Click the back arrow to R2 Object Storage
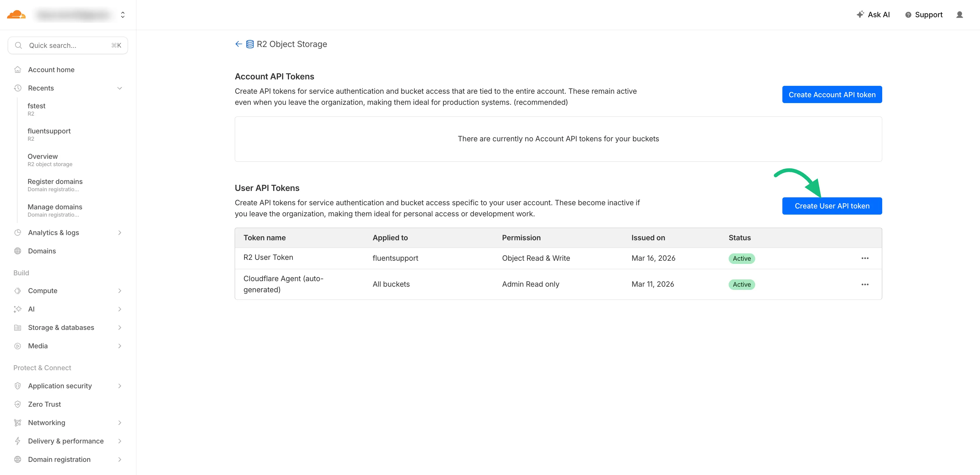Image resolution: width=980 pixels, height=475 pixels. (x=239, y=44)
